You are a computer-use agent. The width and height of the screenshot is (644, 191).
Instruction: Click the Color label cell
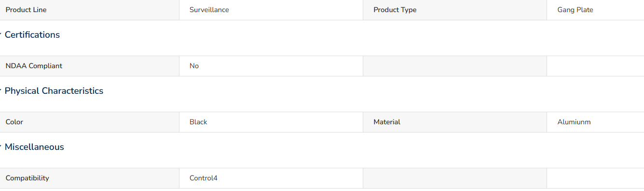click(x=90, y=122)
